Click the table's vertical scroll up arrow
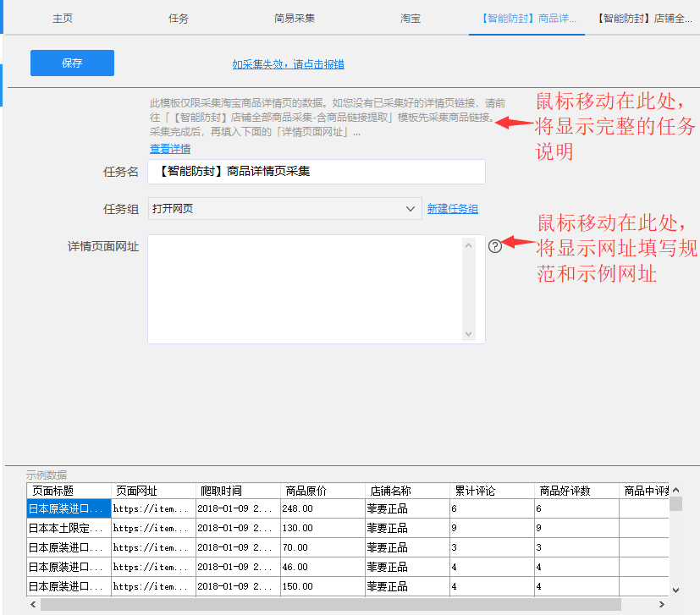The image size is (700, 615). (676, 490)
